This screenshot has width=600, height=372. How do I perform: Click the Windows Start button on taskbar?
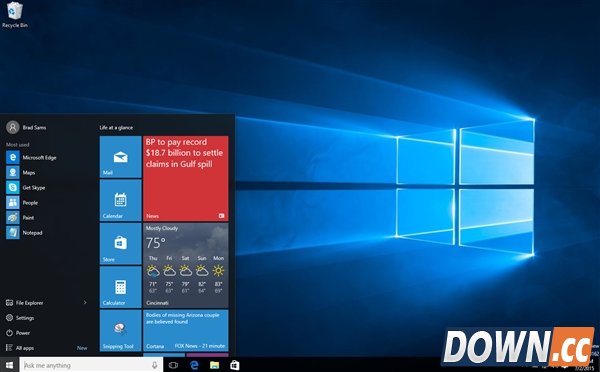[9, 365]
